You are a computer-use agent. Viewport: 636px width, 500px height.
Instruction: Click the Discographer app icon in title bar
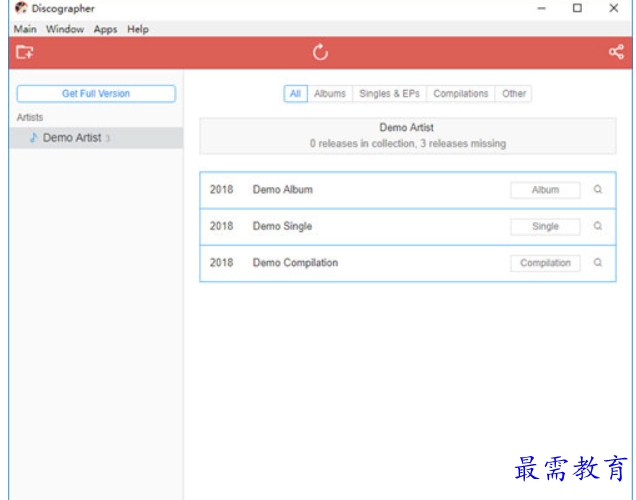point(21,8)
